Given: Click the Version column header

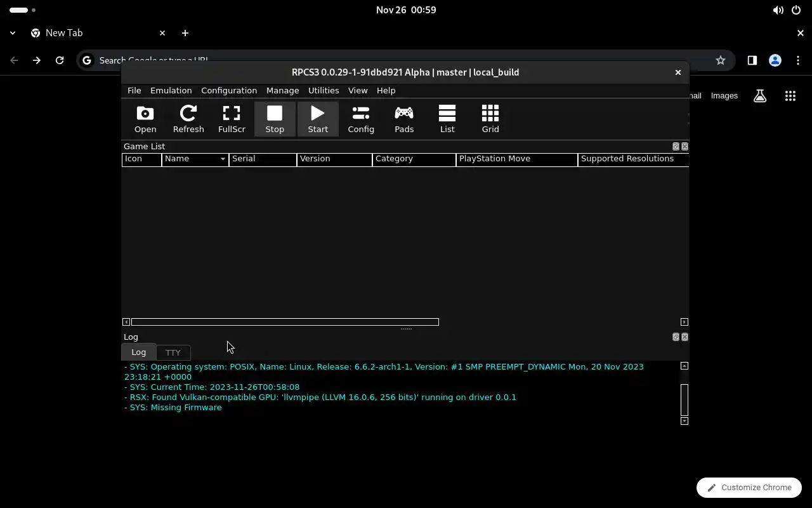Looking at the screenshot, I should point(334,159).
